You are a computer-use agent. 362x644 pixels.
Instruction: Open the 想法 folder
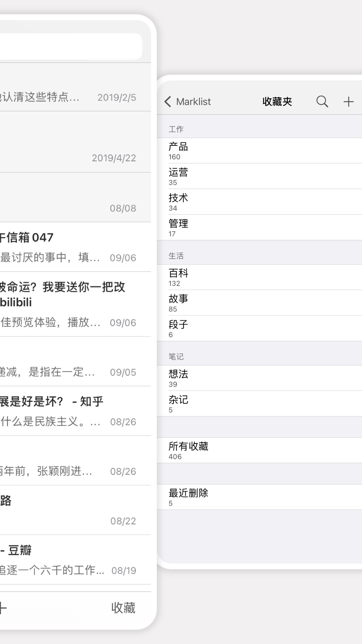(x=259, y=378)
